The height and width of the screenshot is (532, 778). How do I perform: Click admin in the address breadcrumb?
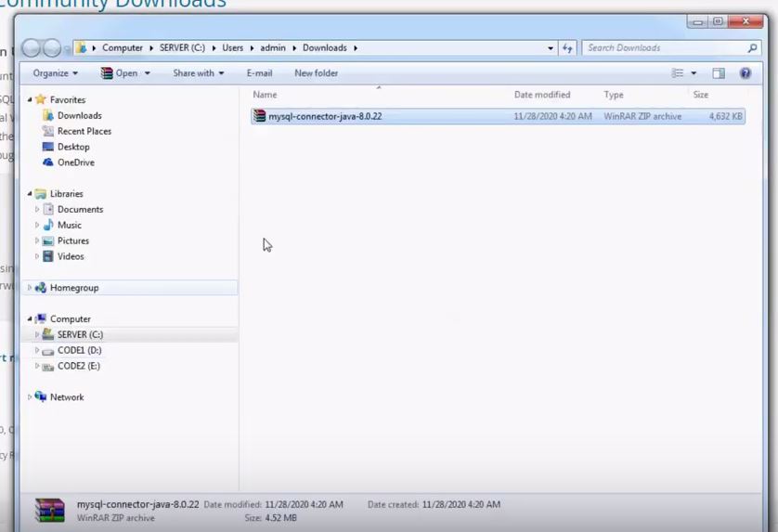(273, 48)
